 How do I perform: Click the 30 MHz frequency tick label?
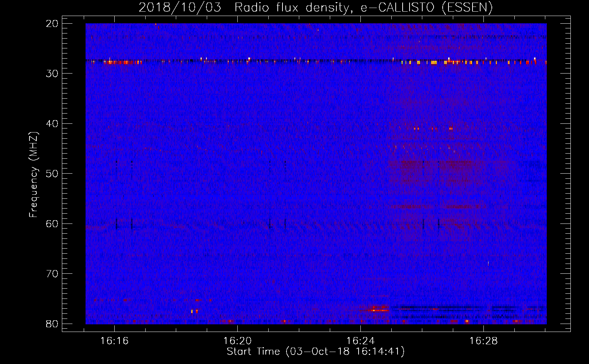[x=52, y=74]
